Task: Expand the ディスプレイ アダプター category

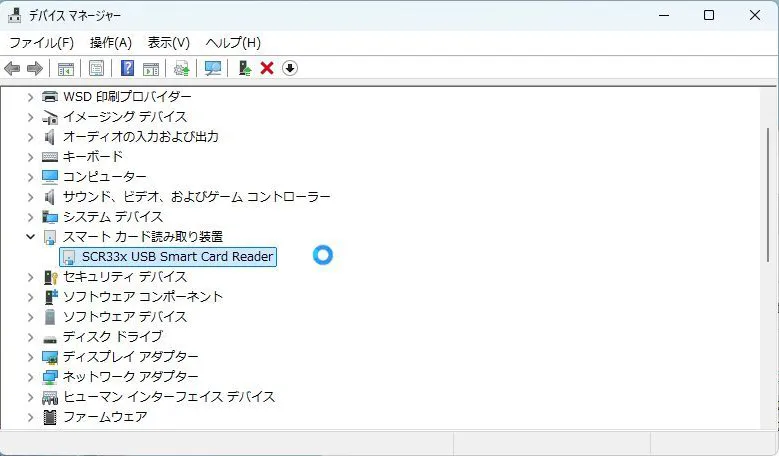Action: (x=30, y=357)
